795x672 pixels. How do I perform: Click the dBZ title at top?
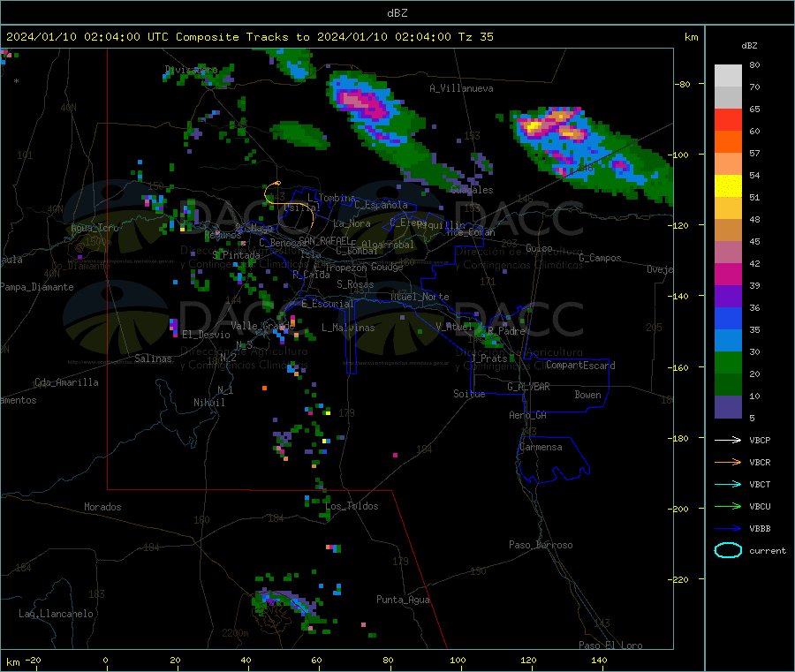point(397,13)
